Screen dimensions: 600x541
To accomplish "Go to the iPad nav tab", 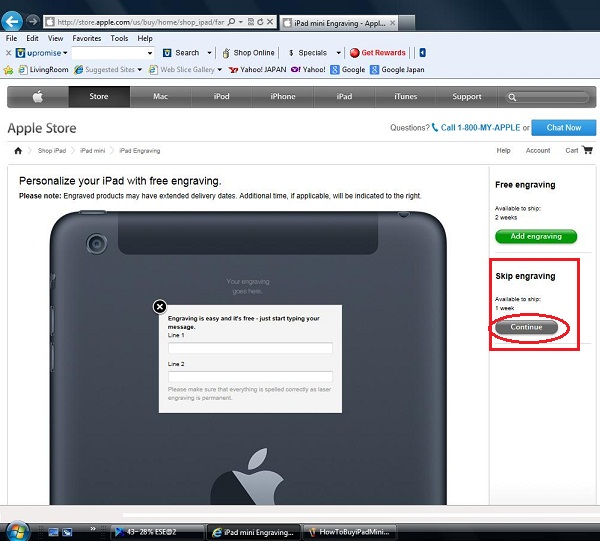I will 344,96.
